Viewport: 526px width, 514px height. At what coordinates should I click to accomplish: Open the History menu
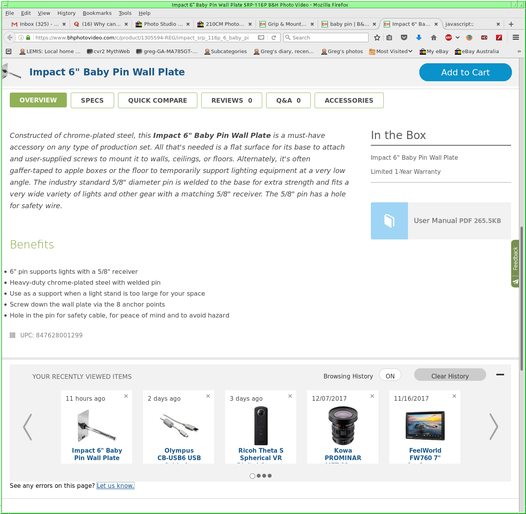(x=66, y=13)
